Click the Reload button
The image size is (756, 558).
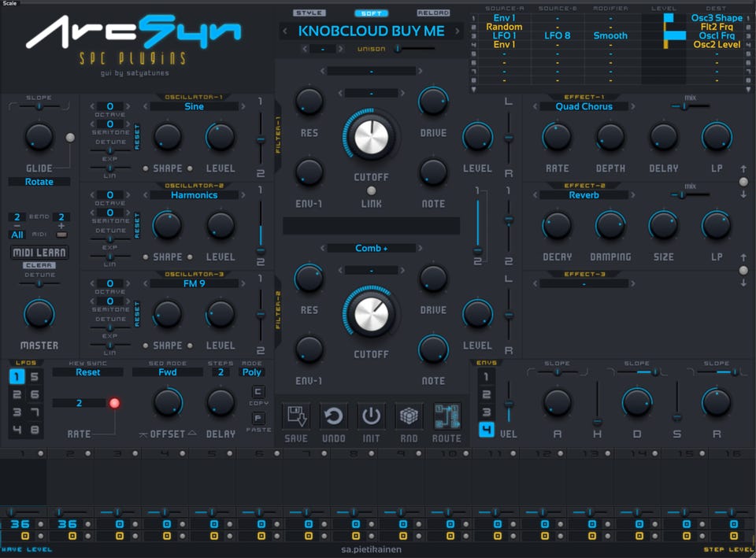tap(433, 13)
